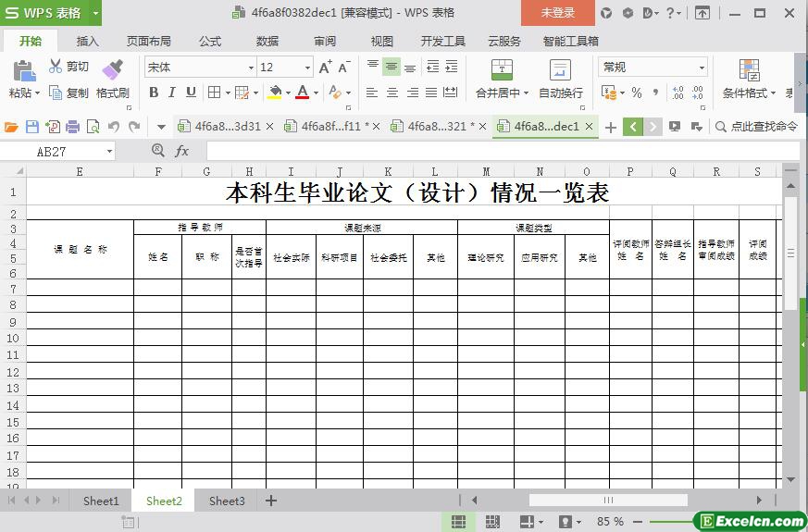Switch to the 数据 ribbon tab
Screen dimensions: 808x532
tap(267, 42)
